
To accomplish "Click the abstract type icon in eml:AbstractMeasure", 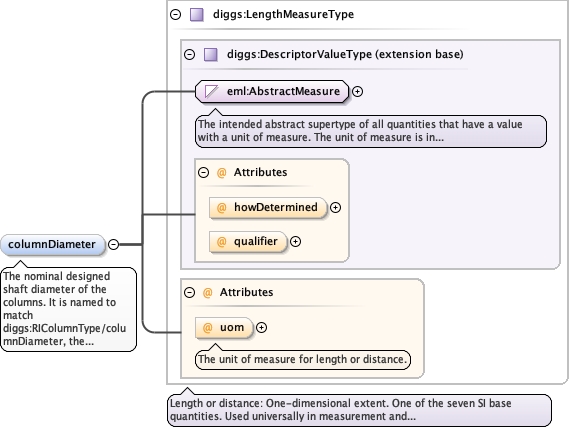I will [x=212, y=92].
